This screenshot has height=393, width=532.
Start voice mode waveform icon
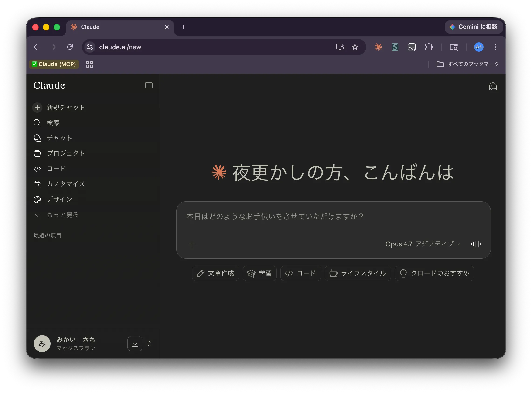[476, 244]
